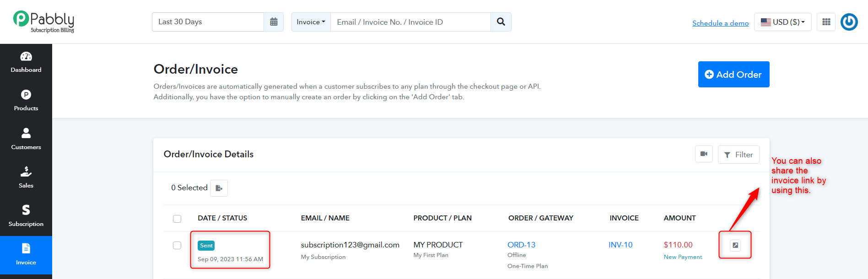This screenshot has width=868, height=279.
Task: Open the USD ($) currency dropdown
Action: pos(783,22)
